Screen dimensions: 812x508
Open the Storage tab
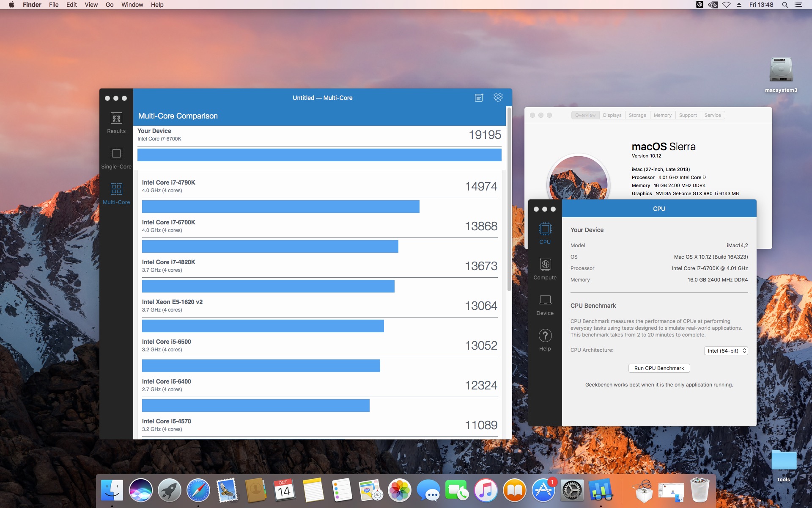coord(637,115)
